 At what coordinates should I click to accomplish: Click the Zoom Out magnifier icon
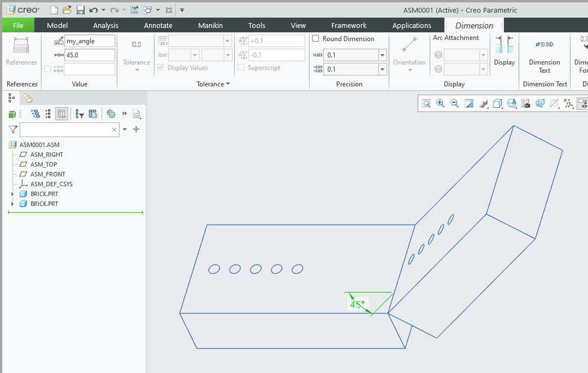(454, 104)
